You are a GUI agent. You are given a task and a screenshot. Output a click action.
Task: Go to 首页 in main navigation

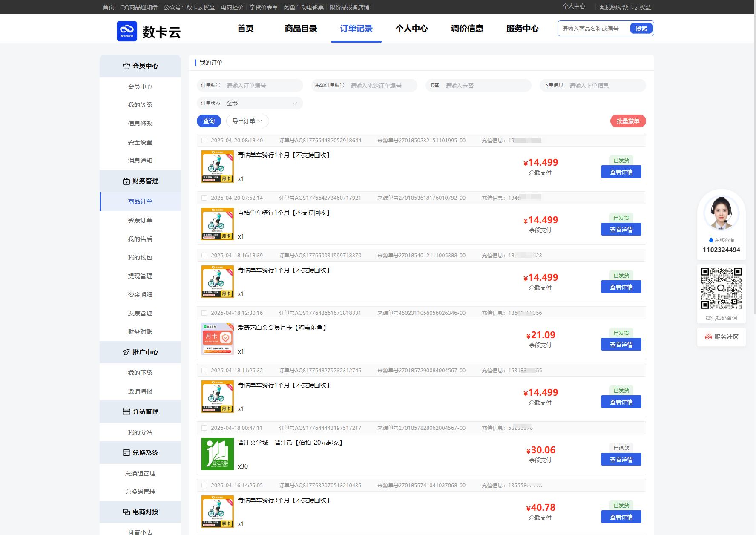point(245,29)
